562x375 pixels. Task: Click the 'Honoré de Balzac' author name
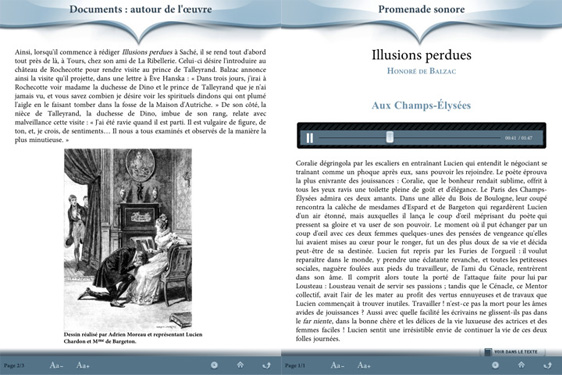[x=422, y=71]
